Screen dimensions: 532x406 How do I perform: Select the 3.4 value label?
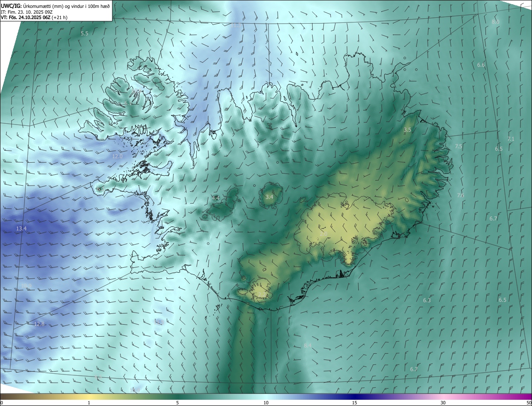(x=269, y=197)
